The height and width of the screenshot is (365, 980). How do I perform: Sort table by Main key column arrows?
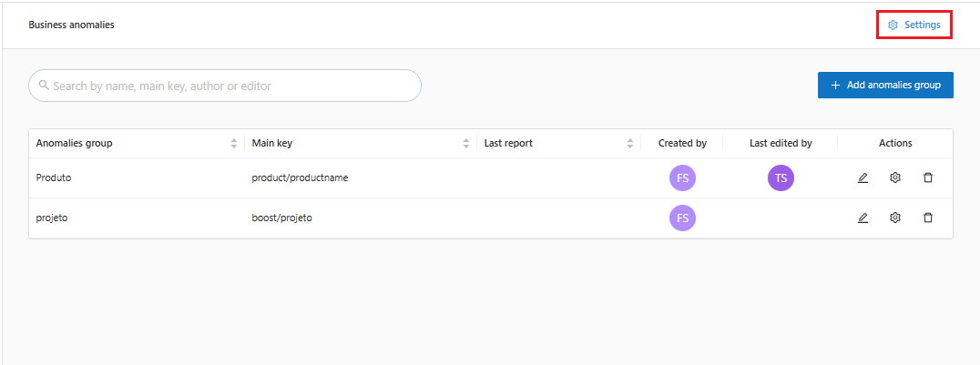click(x=466, y=144)
